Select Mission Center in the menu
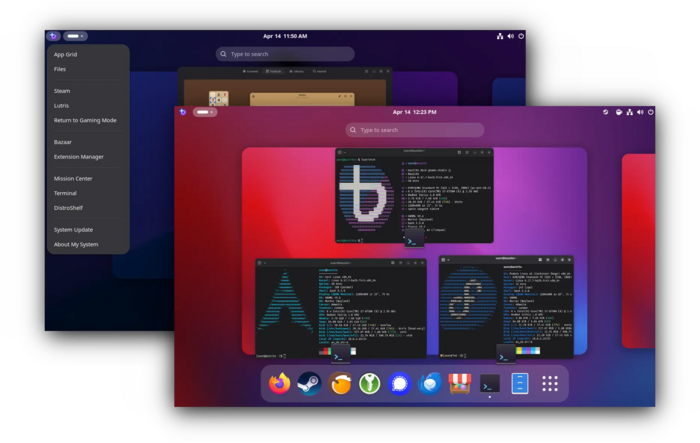The height and width of the screenshot is (443, 700). [x=73, y=179]
